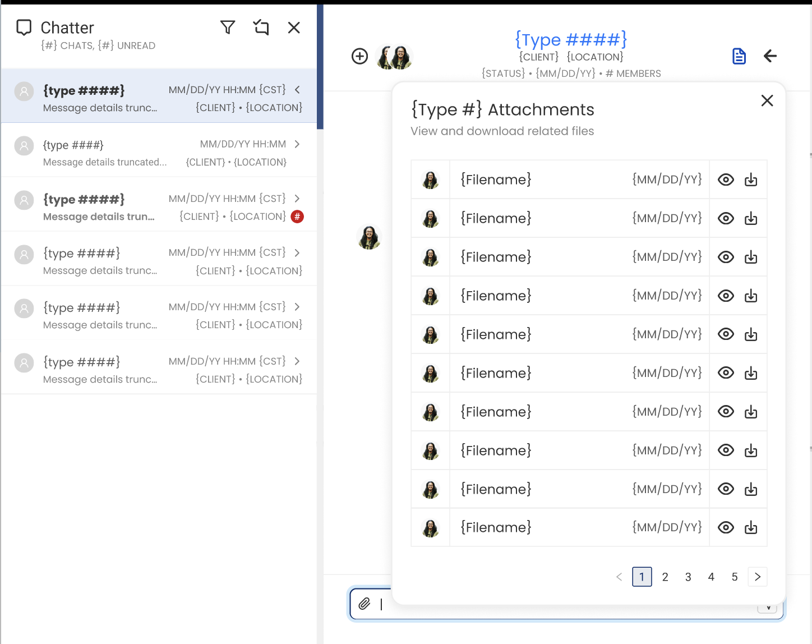Download the first file in the list
812x644 pixels.
point(751,180)
